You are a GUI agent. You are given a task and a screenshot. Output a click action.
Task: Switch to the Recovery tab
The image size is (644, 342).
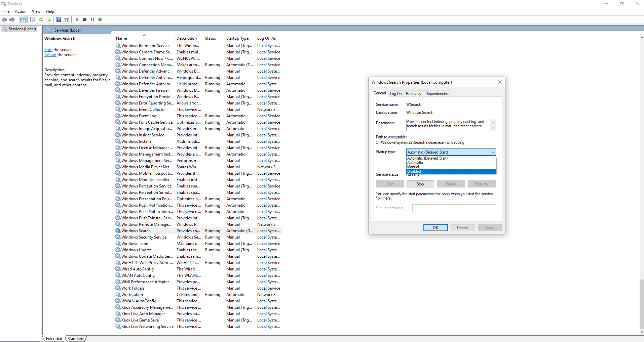413,94
